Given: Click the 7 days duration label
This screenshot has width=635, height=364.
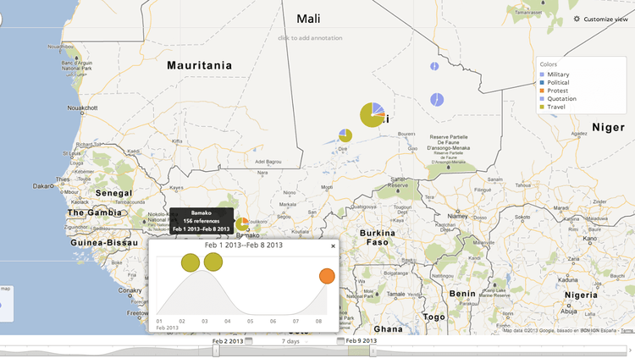Looking at the screenshot, I should [290, 341].
